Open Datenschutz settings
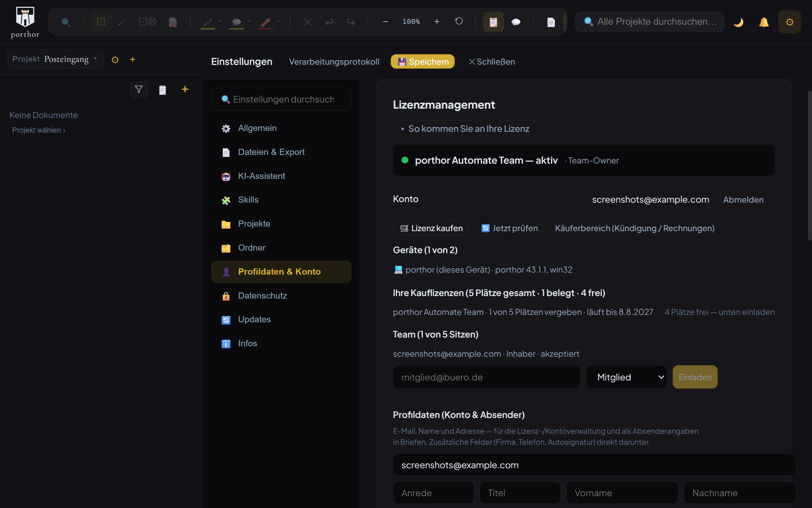Screen dimensions: 812x508 (x=281, y=296)
